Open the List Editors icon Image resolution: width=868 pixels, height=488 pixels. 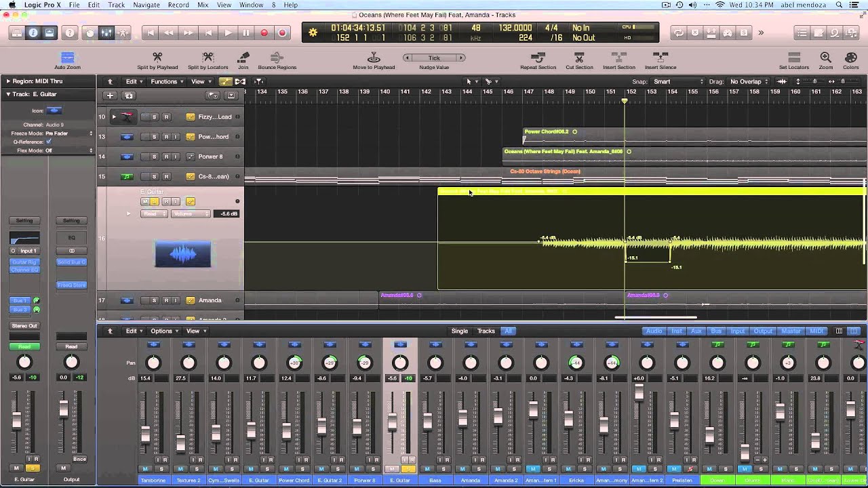click(802, 33)
